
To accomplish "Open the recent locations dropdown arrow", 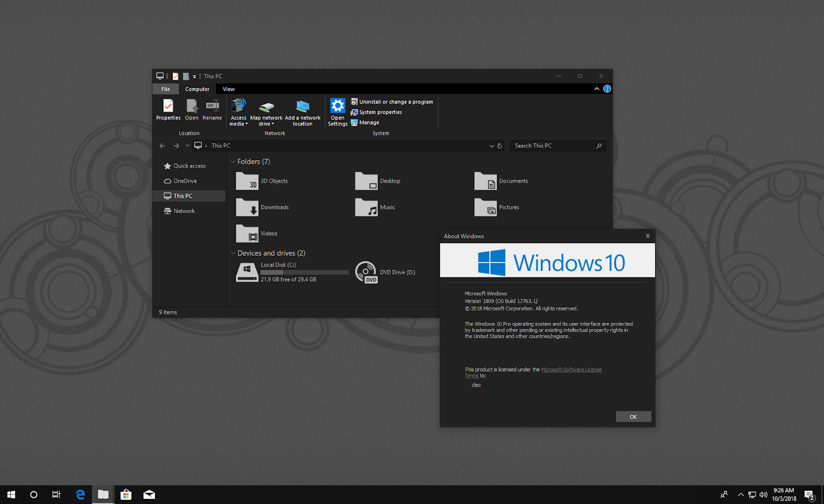I will click(187, 146).
